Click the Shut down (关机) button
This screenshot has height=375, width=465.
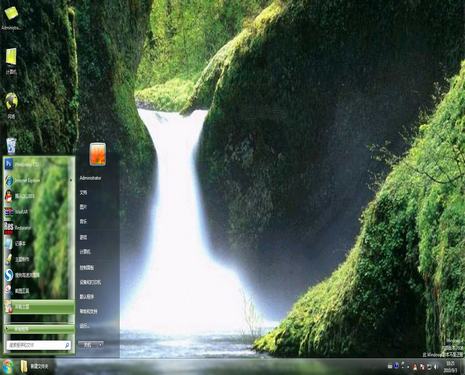88,345
